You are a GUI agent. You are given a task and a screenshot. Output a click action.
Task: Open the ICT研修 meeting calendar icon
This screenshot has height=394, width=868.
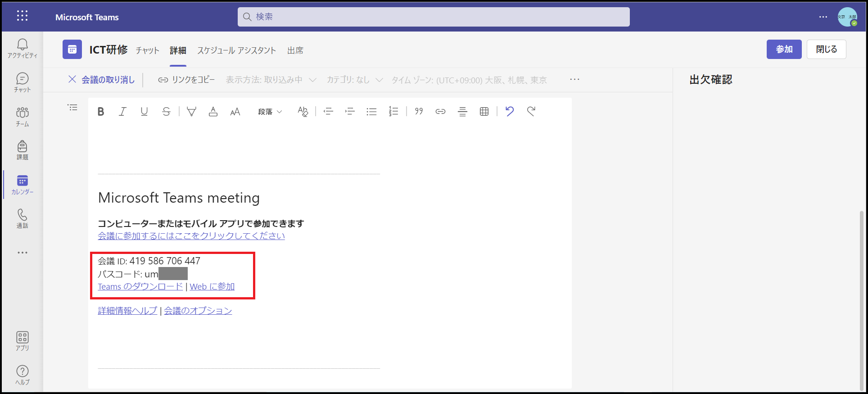point(72,50)
